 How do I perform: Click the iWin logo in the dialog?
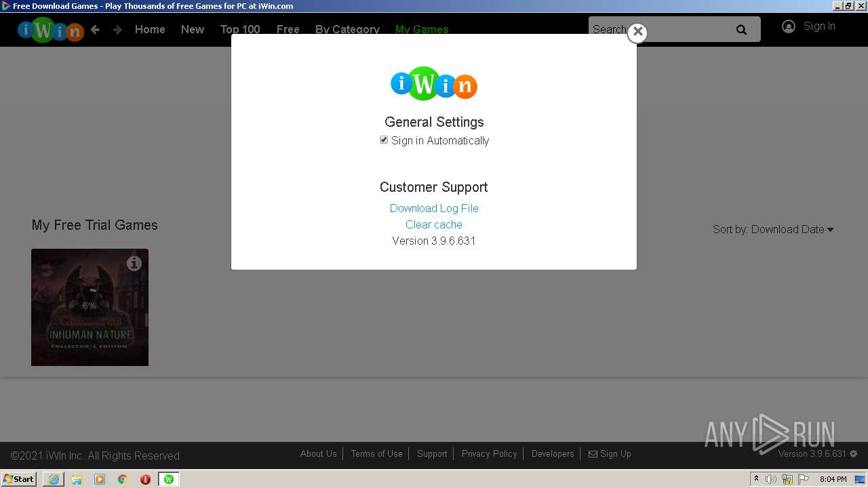point(434,84)
